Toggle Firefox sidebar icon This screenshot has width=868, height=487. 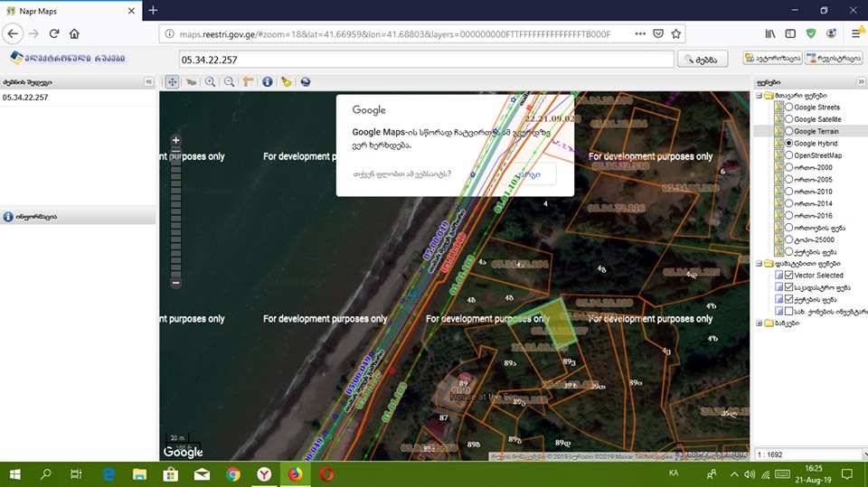pyautogui.click(x=790, y=33)
